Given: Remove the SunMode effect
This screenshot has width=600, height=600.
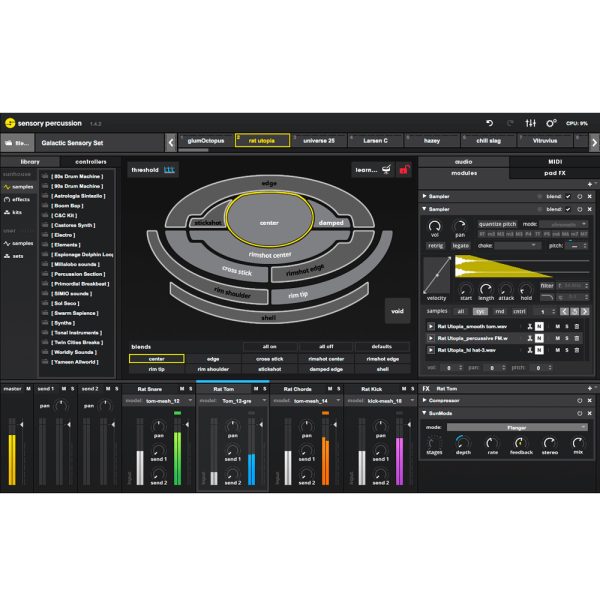Looking at the screenshot, I should [590, 413].
